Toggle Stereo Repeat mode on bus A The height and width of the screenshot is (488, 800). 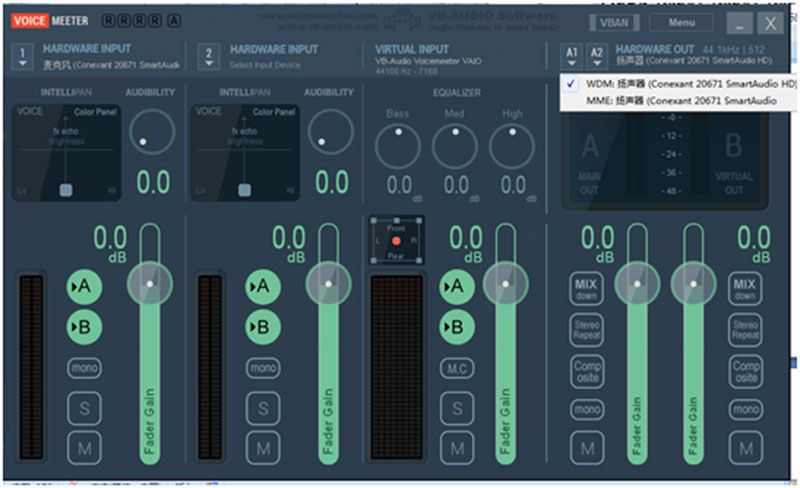(x=586, y=330)
